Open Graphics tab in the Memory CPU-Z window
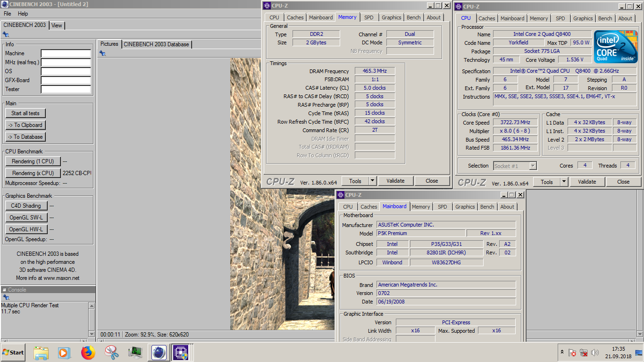 [392, 17]
